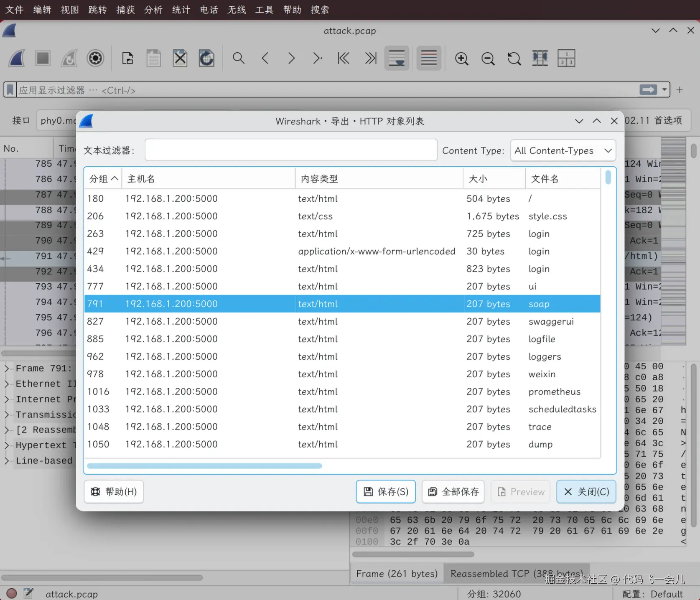Click the capture file properties pencil icon
Image resolution: width=700 pixels, height=600 pixels.
(x=28, y=593)
